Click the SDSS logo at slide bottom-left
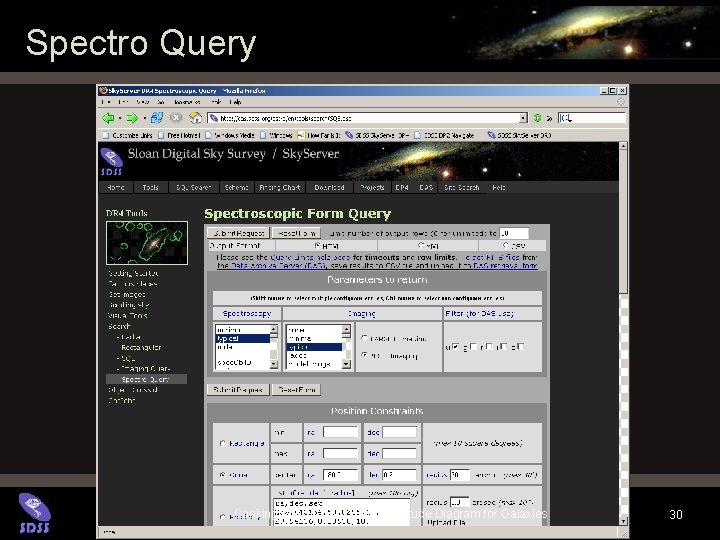Image resolution: width=720 pixels, height=540 pixels. 34,512
